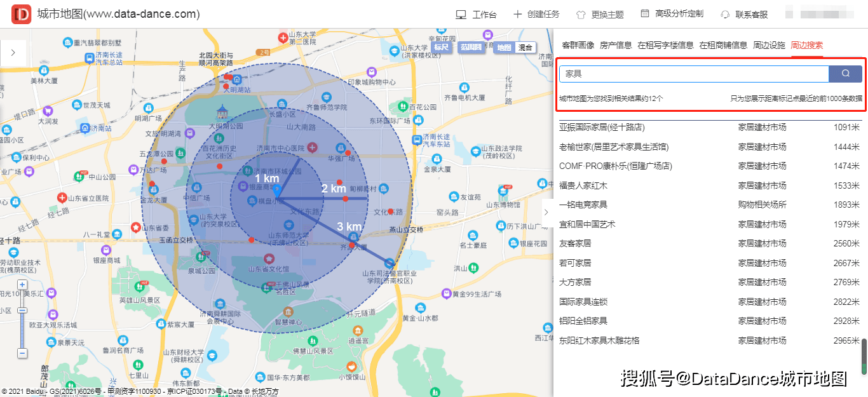Click the map zoom slider handle
Screen dimensions: 868x397
click(x=22, y=310)
